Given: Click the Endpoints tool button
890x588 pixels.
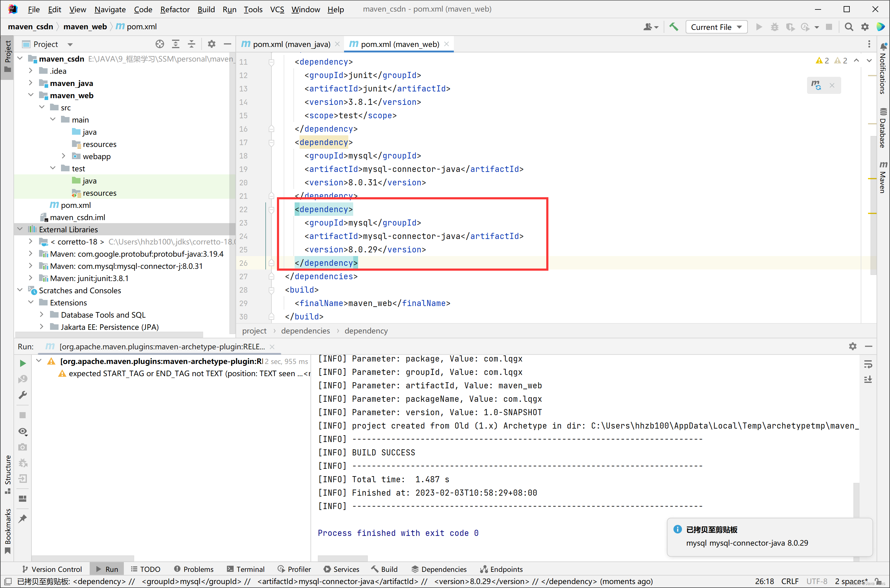Looking at the screenshot, I should [x=501, y=569].
